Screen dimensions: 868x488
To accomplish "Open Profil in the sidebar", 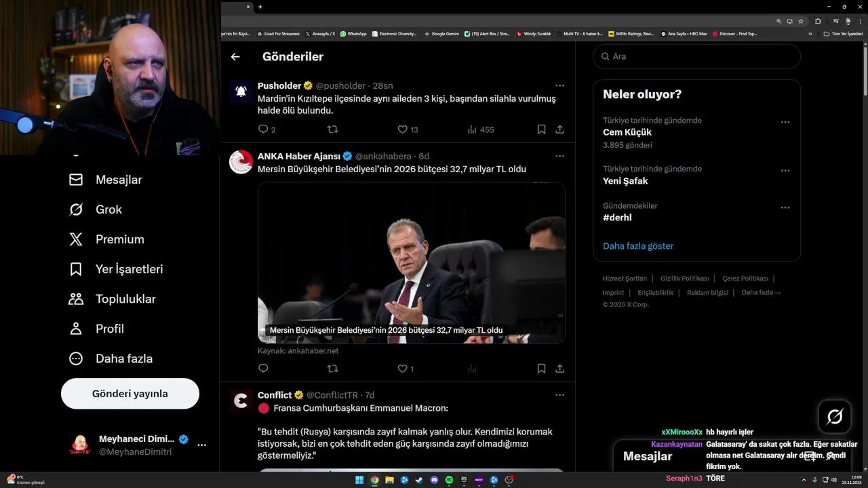I will pos(96,329).
